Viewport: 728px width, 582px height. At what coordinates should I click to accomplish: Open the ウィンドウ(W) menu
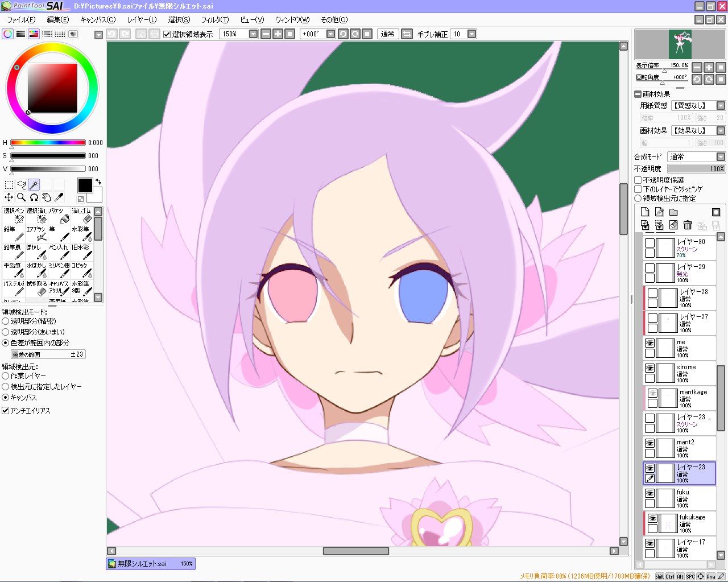(x=292, y=20)
